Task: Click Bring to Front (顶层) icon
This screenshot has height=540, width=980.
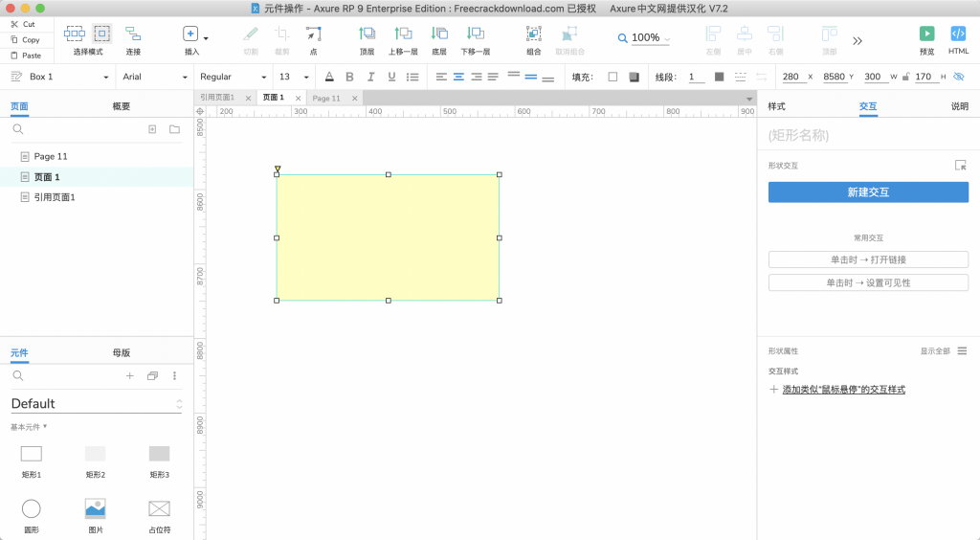Action: click(367, 34)
